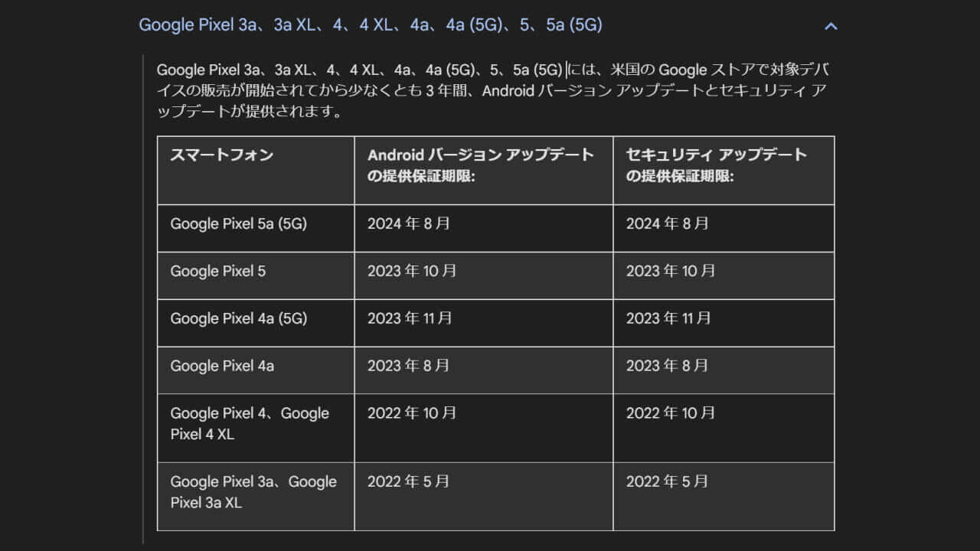Click Pixel 5 Android update date 2023年10月
Image resolution: width=980 pixels, height=551 pixels.
(x=412, y=272)
